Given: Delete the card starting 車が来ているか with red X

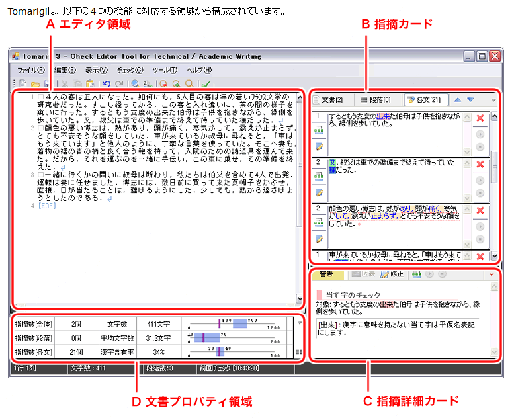Looking at the screenshot, I should pos(480,256).
